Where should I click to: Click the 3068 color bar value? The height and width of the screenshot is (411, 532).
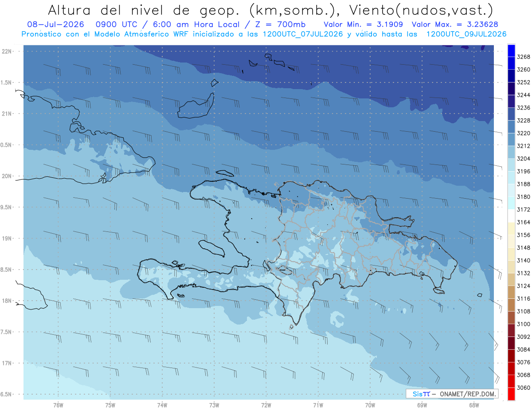524,375
